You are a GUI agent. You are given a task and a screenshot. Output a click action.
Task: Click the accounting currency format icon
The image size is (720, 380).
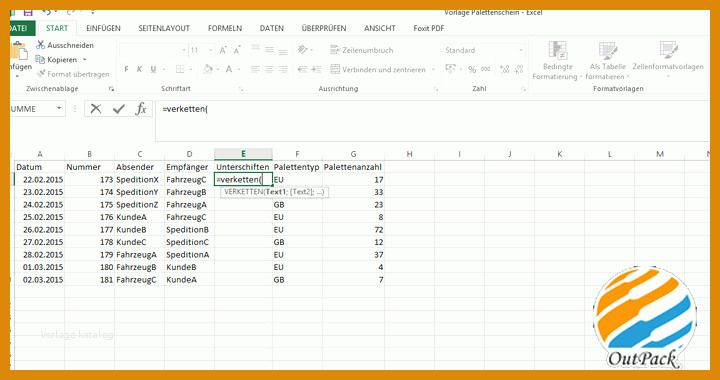(x=450, y=69)
